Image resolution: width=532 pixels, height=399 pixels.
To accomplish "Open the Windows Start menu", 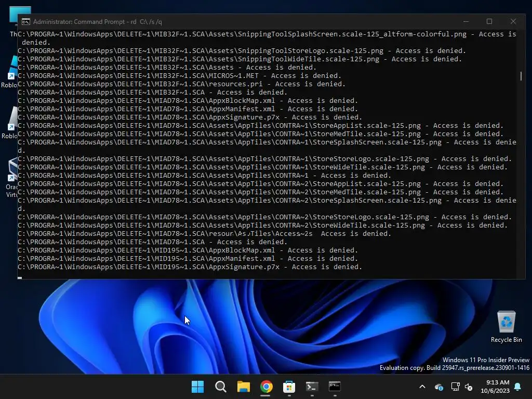I will click(x=197, y=387).
